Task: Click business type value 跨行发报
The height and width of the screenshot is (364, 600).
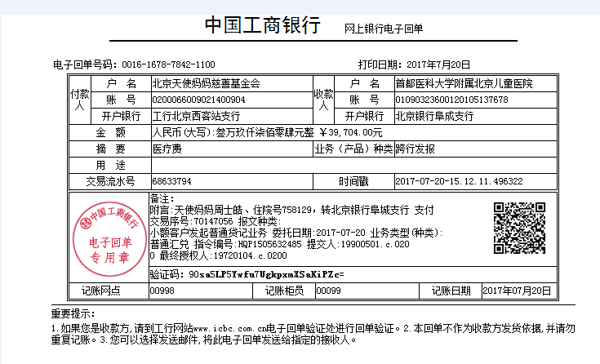Action: tap(415, 149)
